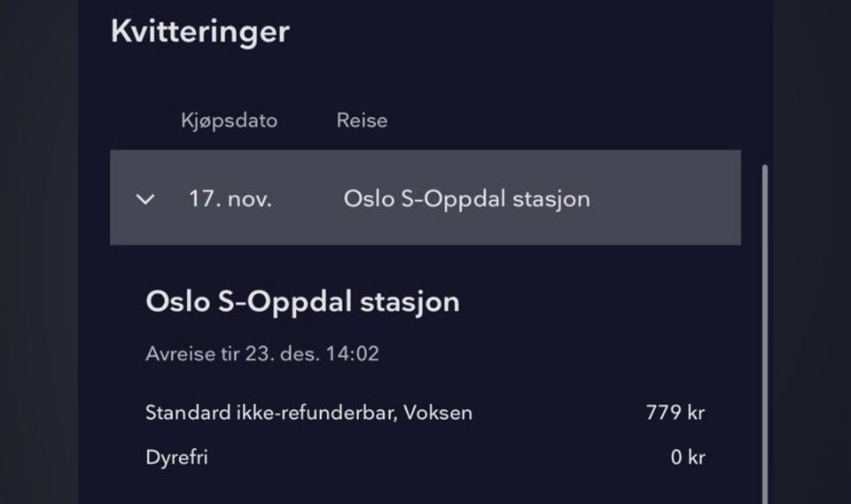Click the Dyrefri line item
The height and width of the screenshot is (504, 851).
point(176,458)
